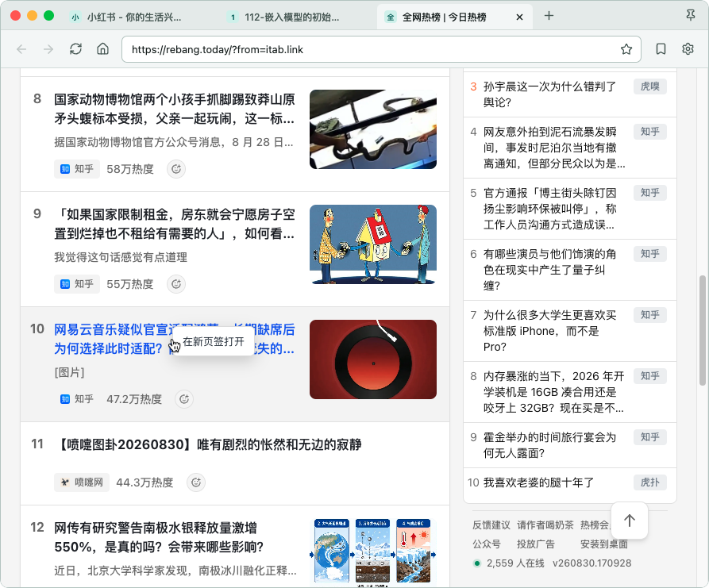Click the emoji reaction icon for the 55万热度 item
Image resolution: width=709 pixels, height=588 pixels.
tap(176, 284)
